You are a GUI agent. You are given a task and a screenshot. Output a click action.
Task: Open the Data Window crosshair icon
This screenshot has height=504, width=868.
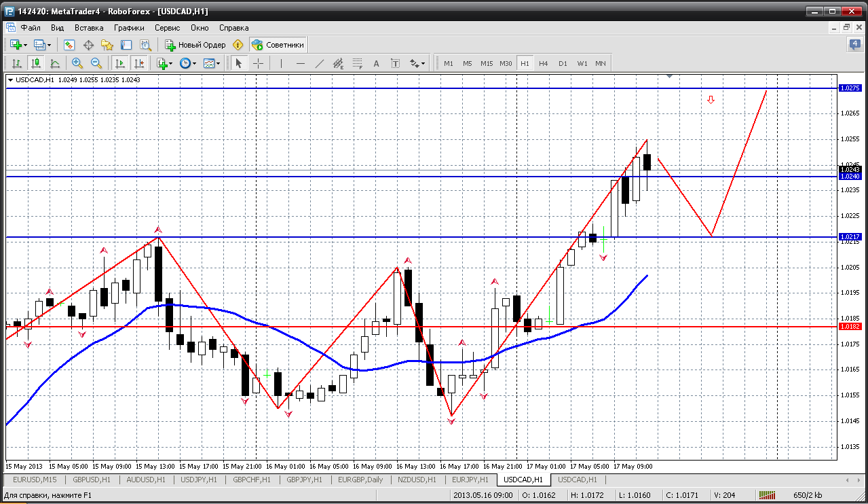point(88,45)
